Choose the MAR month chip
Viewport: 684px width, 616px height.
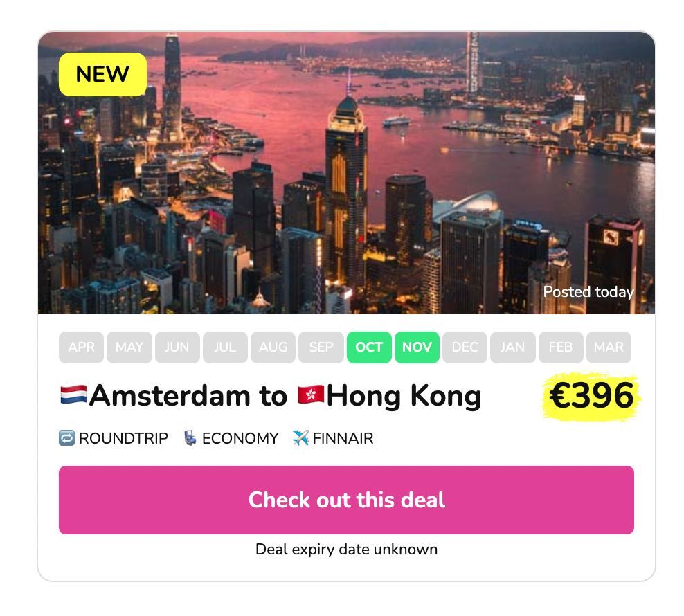(x=609, y=347)
